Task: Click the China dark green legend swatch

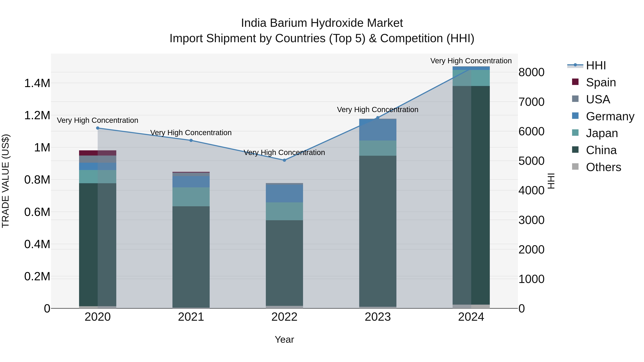Action: click(x=575, y=150)
